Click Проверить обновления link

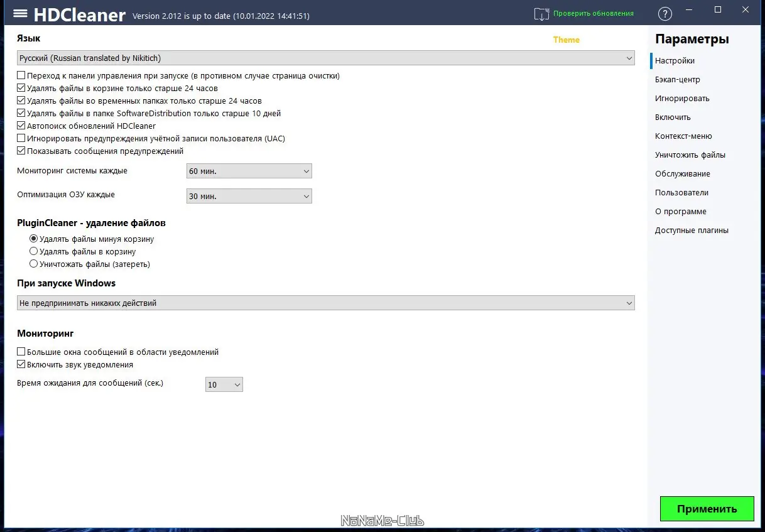(x=594, y=13)
